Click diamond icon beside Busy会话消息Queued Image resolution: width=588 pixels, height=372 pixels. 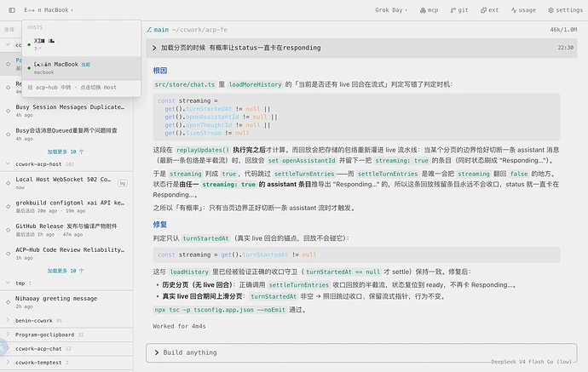(9, 134)
